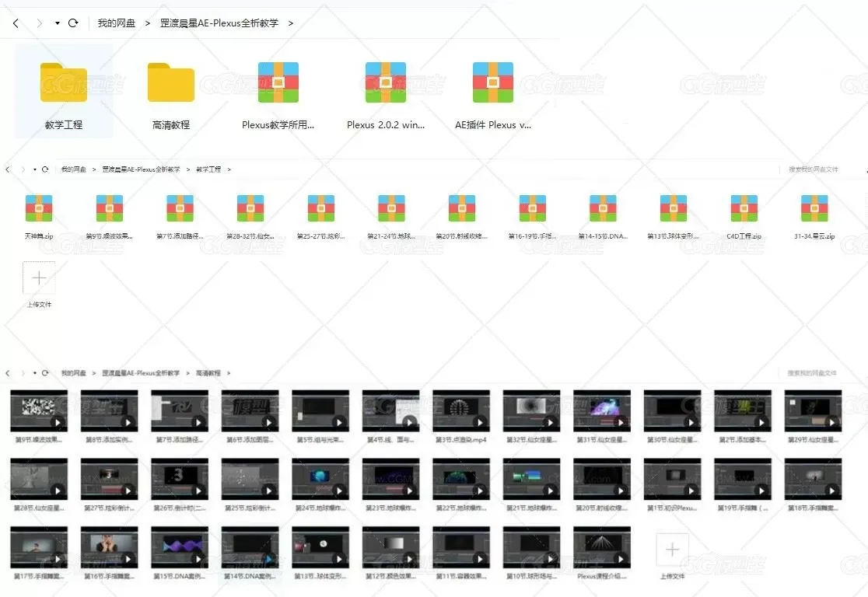The image size is (868, 597).
Task: Open video thumbnail 第21节.地球爆炸
Action: 531,479
